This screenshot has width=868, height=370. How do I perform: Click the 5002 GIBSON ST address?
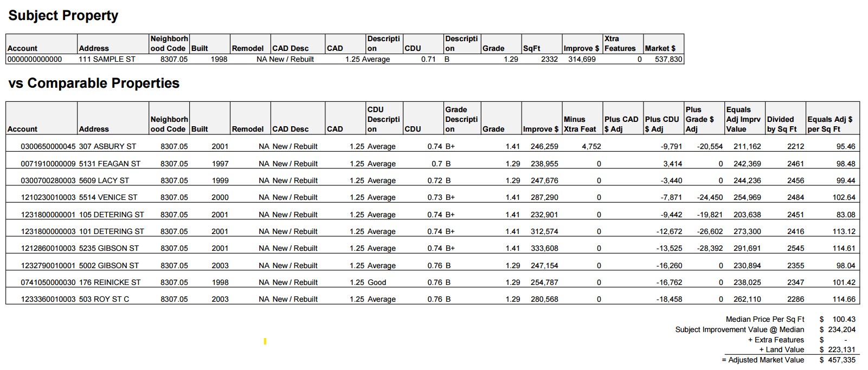pyautogui.click(x=109, y=265)
